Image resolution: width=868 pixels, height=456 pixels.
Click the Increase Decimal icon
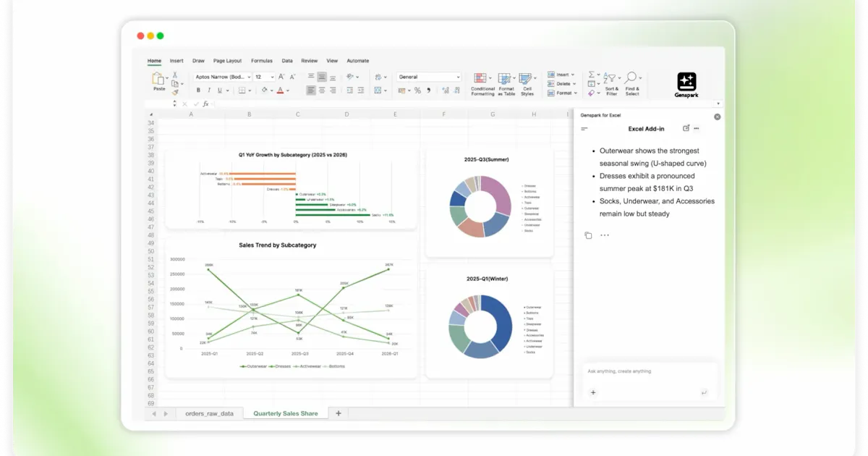click(446, 90)
